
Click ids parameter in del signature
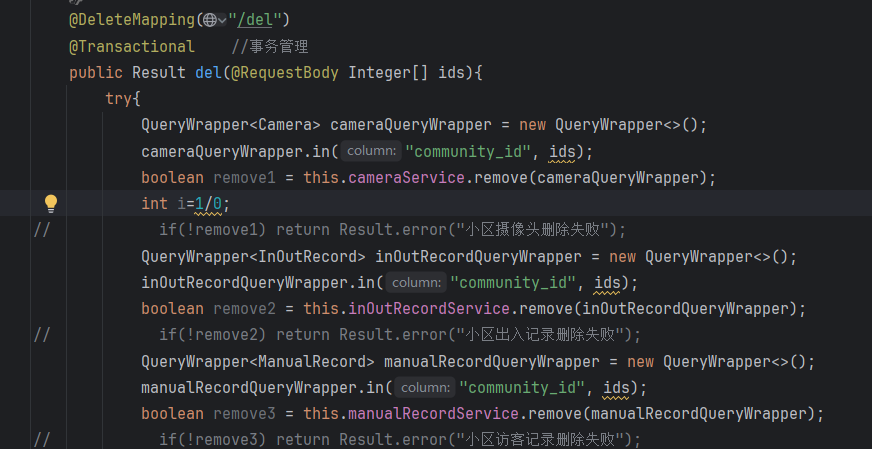point(452,72)
